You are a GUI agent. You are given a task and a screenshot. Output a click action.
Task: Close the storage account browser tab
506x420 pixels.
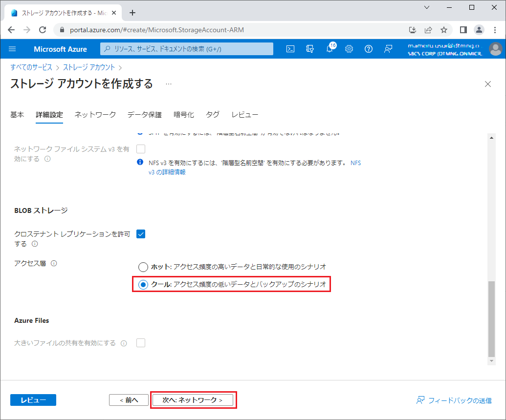click(114, 13)
